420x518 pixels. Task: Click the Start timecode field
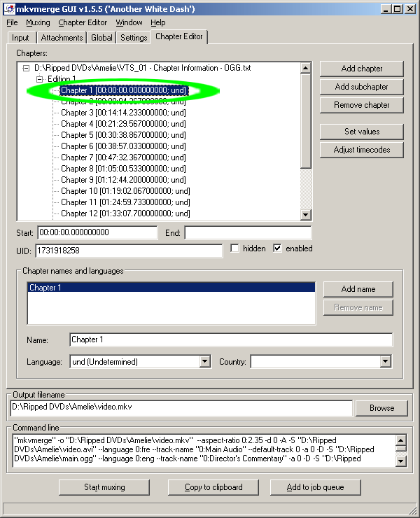point(97,232)
